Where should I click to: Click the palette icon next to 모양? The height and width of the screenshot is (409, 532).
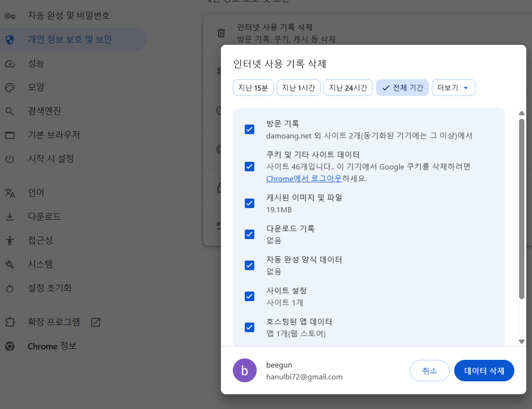click(x=10, y=87)
